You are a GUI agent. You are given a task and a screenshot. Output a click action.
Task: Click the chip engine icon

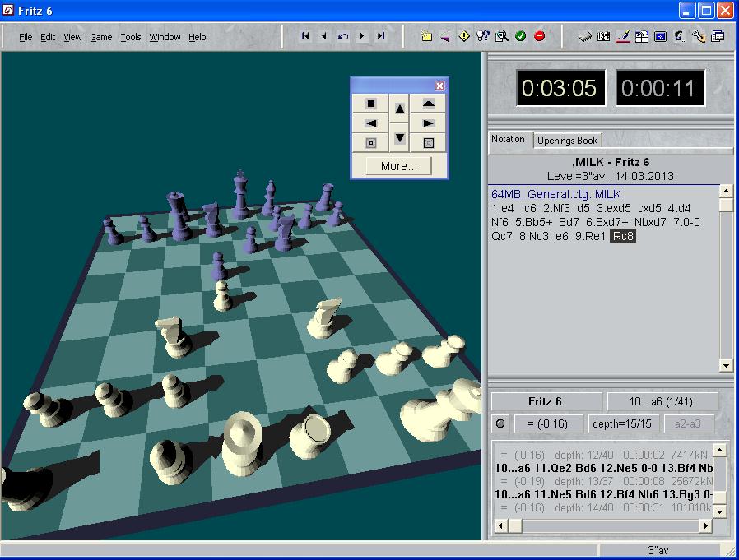pyautogui.click(x=585, y=36)
